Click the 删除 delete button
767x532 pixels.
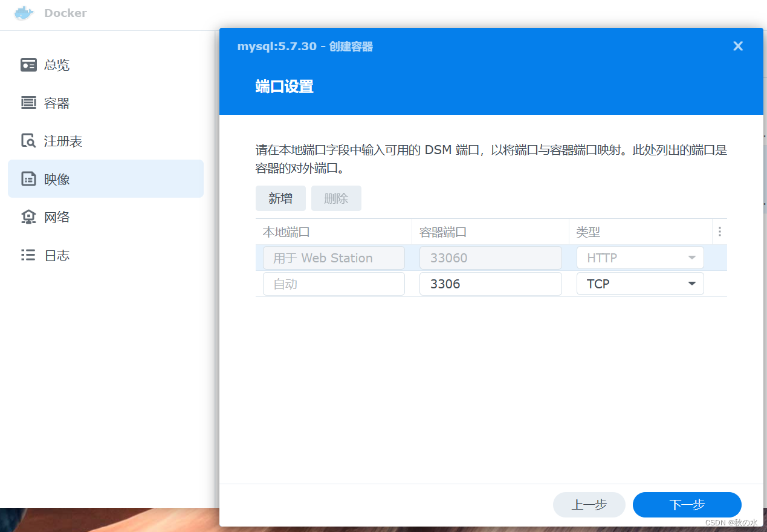point(336,198)
